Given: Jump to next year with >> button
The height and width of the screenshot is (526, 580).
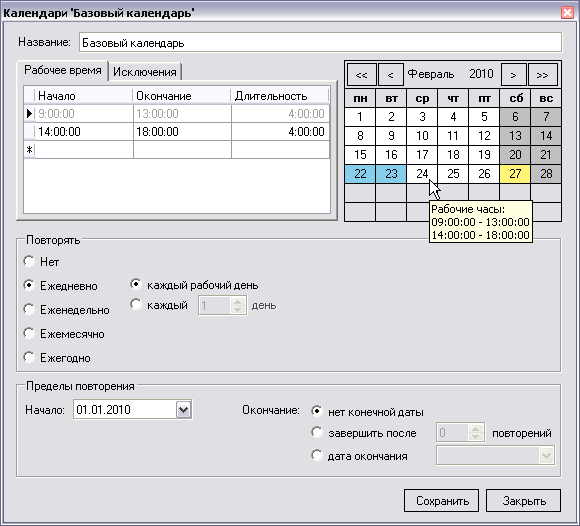Looking at the screenshot, I should pos(543,75).
